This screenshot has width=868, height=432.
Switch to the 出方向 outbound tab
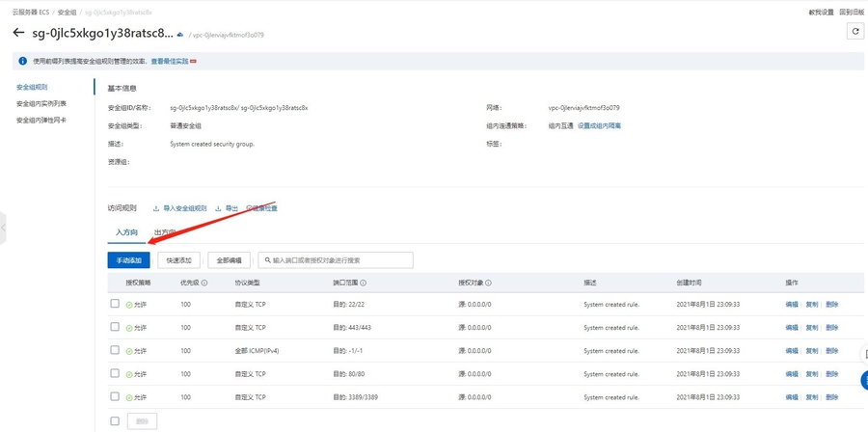point(165,232)
